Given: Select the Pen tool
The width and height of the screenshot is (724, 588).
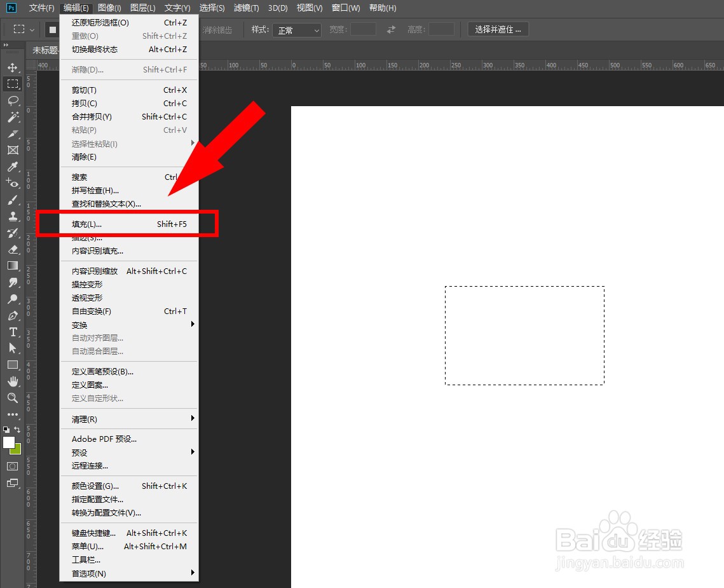Looking at the screenshot, I should (13, 315).
